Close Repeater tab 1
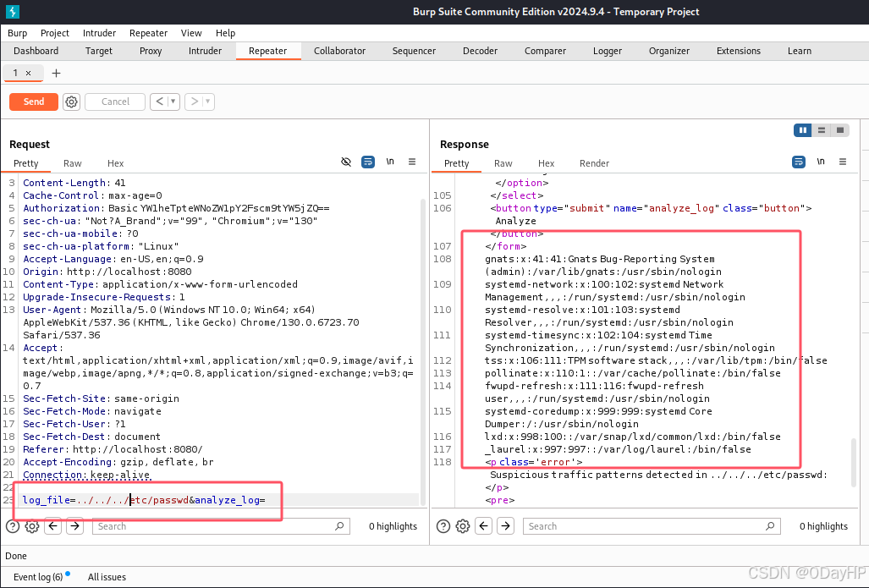Screen dimensions: 869x588 point(28,73)
